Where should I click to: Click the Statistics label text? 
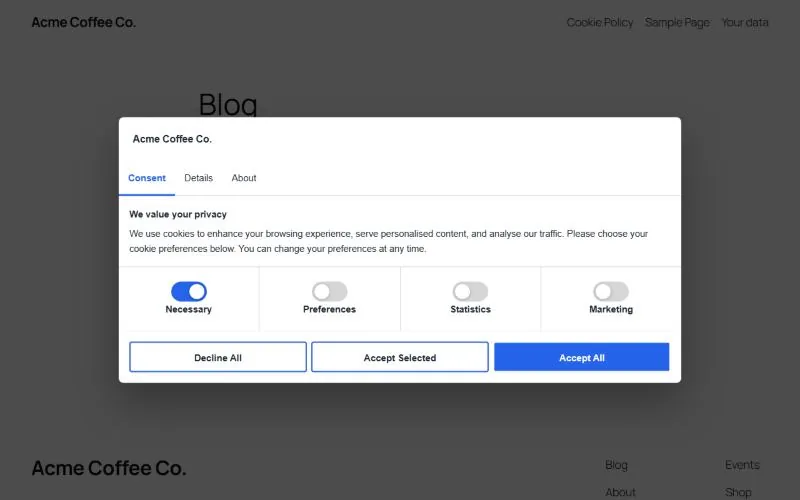click(x=470, y=309)
